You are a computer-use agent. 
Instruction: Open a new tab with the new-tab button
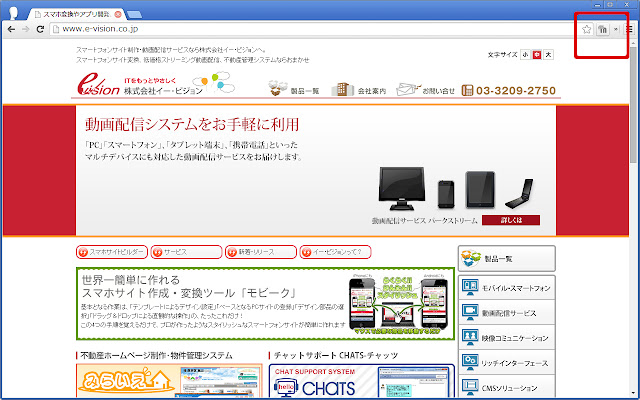134,15
